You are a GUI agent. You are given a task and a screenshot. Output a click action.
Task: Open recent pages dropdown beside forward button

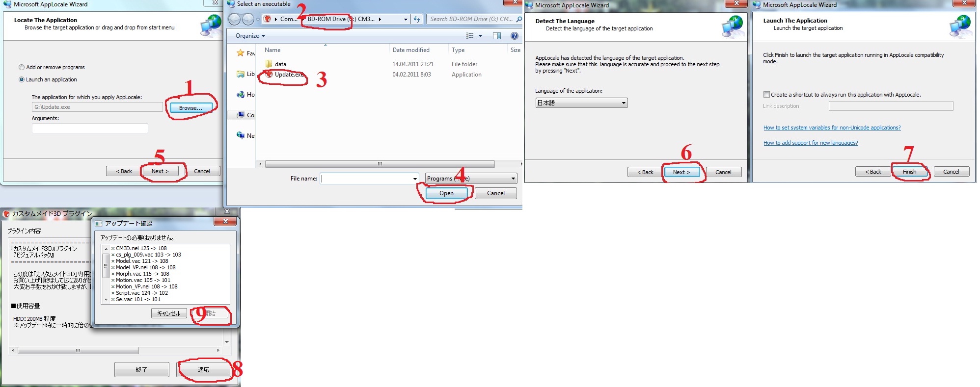point(258,20)
